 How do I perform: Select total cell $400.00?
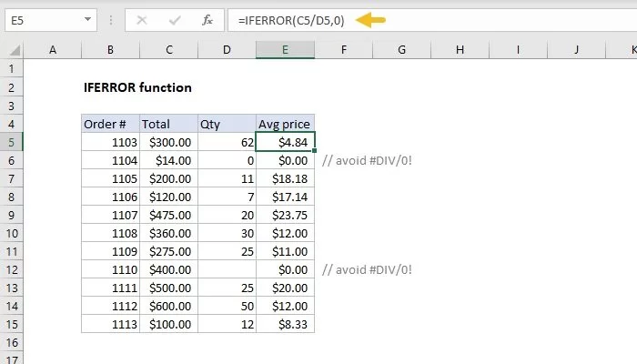[x=169, y=269]
